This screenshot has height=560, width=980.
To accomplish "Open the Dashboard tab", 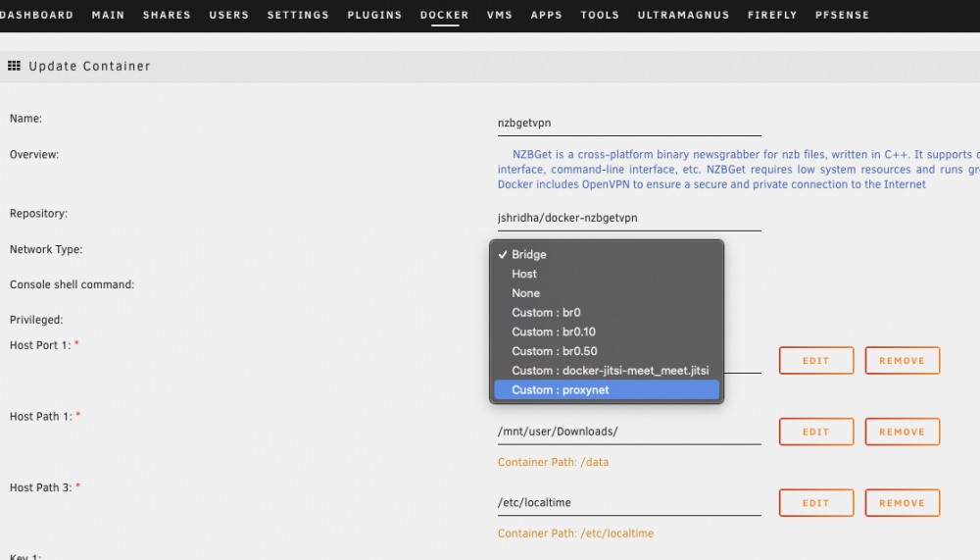I will (x=36, y=15).
